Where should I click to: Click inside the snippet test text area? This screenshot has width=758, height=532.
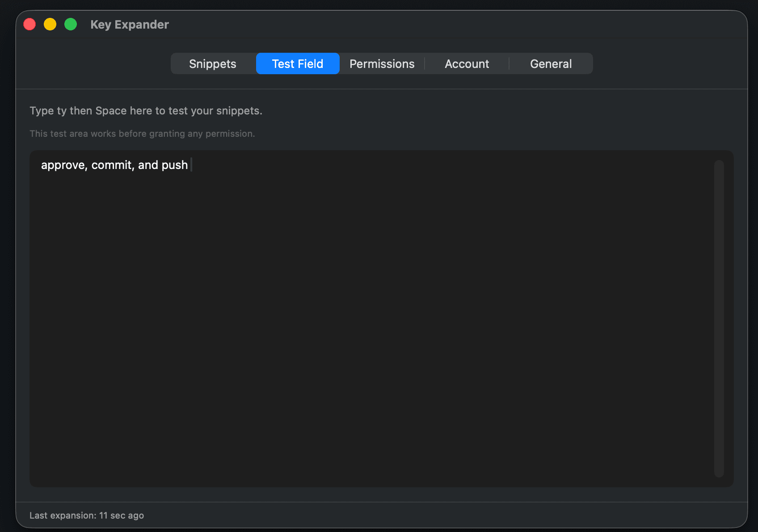coord(381,319)
